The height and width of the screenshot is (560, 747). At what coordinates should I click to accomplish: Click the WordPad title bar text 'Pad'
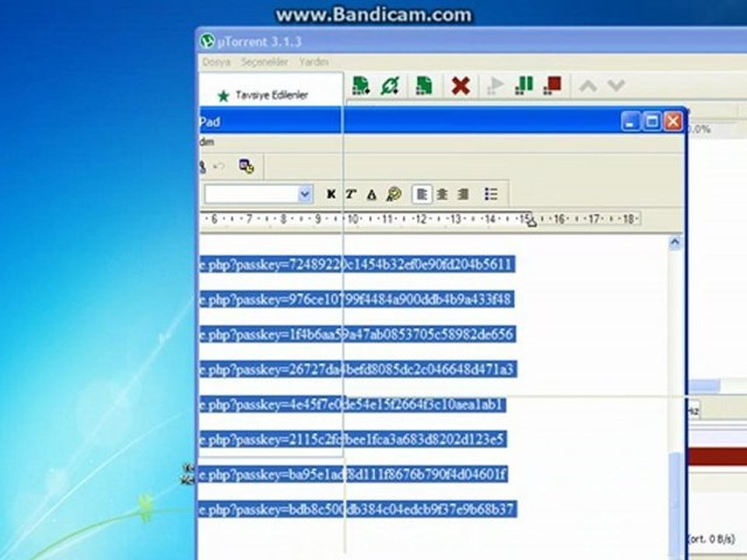pos(209,122)
